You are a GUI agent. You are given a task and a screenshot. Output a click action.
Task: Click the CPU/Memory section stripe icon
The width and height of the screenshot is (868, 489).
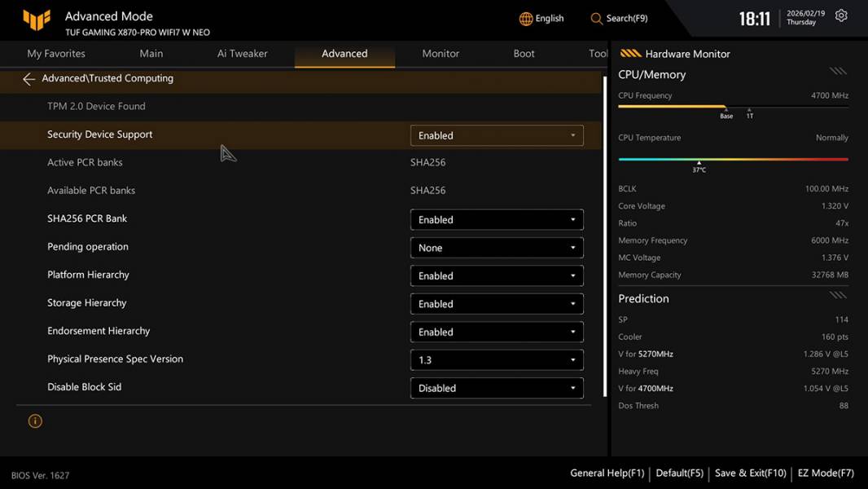point(838,72)
